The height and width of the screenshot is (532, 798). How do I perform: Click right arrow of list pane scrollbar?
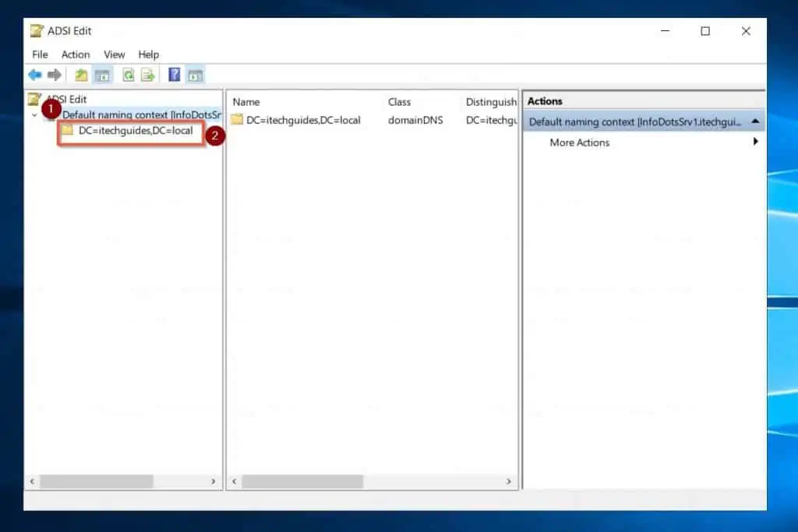(508, 481)
